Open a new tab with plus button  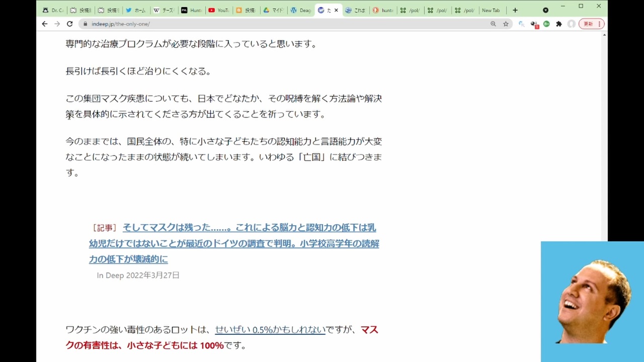515,10
